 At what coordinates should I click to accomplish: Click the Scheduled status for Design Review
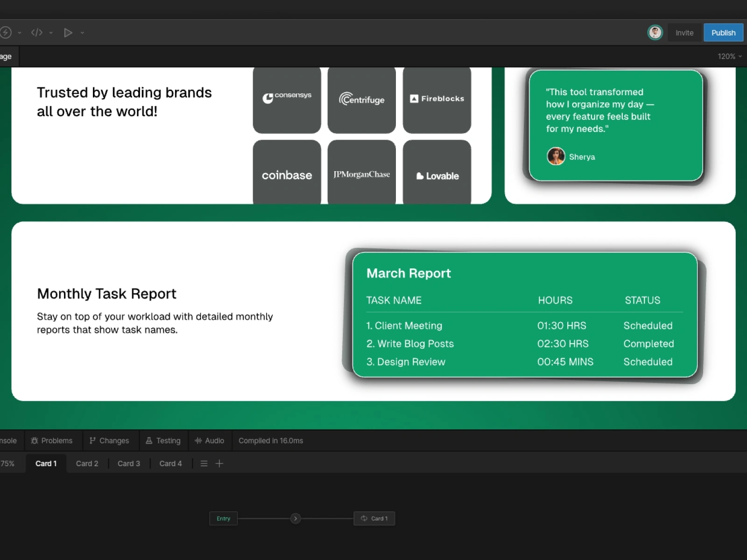pos(648,362)
